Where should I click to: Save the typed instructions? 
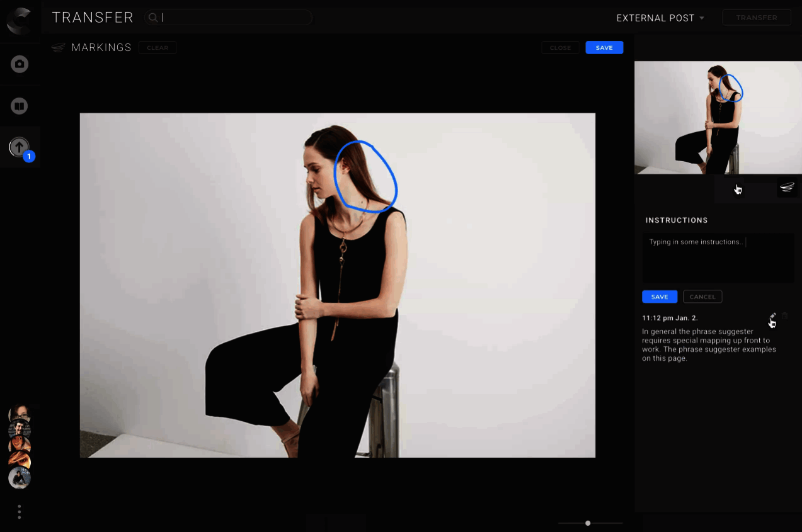(x=660, y=297)
